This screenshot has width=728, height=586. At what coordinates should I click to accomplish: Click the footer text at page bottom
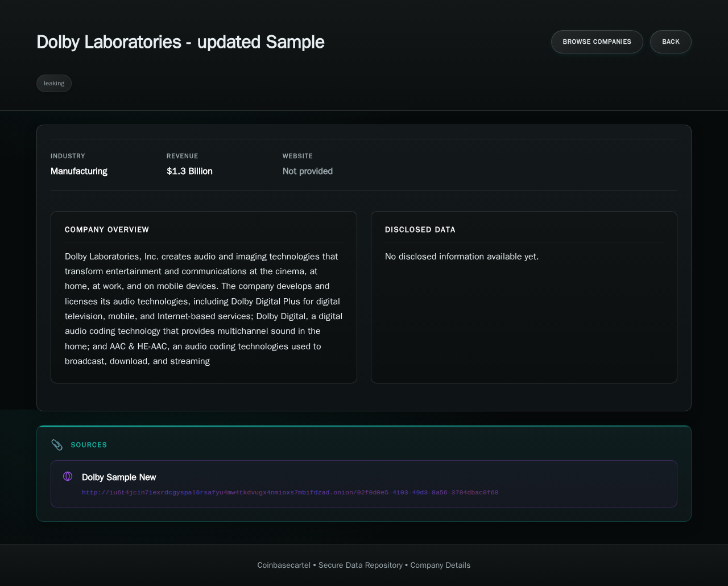tap(364, 565)
